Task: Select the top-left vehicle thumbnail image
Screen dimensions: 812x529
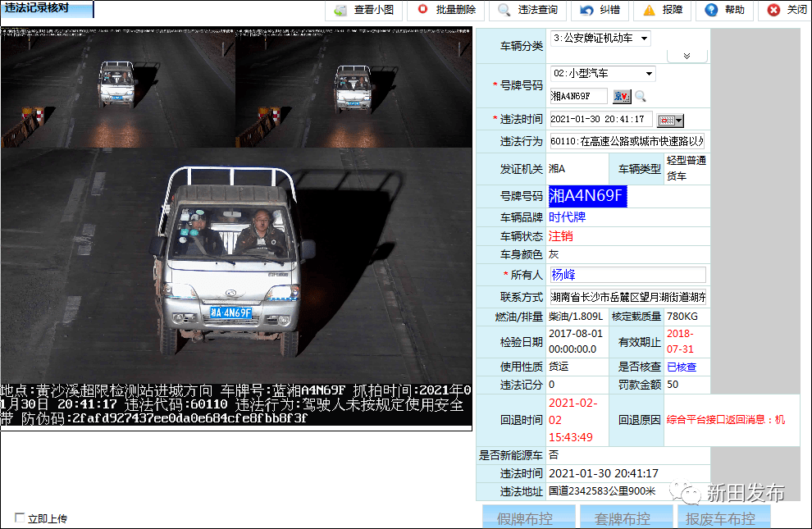Action: tap(118, 89)
